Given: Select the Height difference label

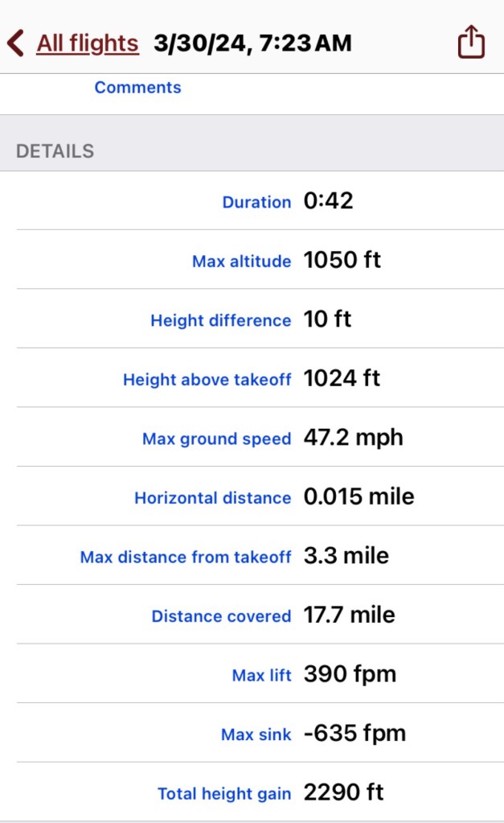Looking at the screenshot, I should click(x=220, y=320).
